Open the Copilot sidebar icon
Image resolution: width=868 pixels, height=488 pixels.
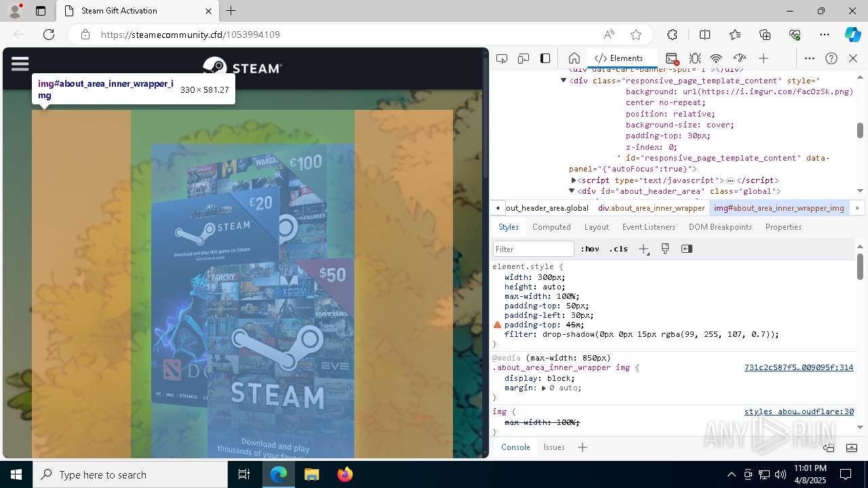click(x=852, y=35)
